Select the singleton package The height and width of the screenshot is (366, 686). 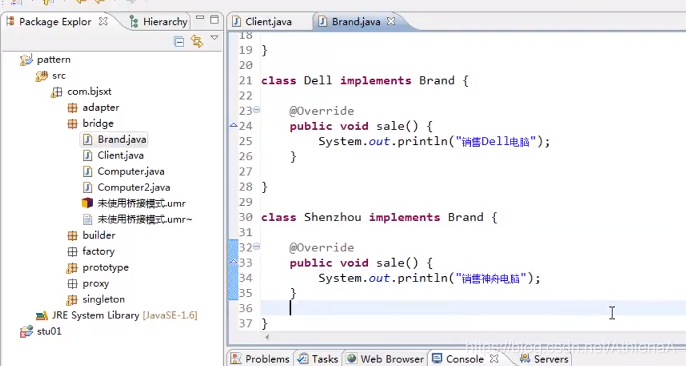[103, 299]
